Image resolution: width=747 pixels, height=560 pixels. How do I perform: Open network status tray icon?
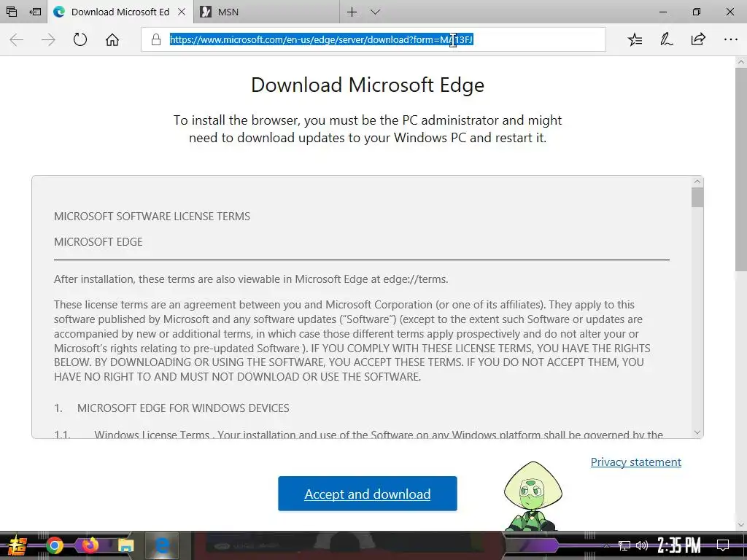click(624, 545)
